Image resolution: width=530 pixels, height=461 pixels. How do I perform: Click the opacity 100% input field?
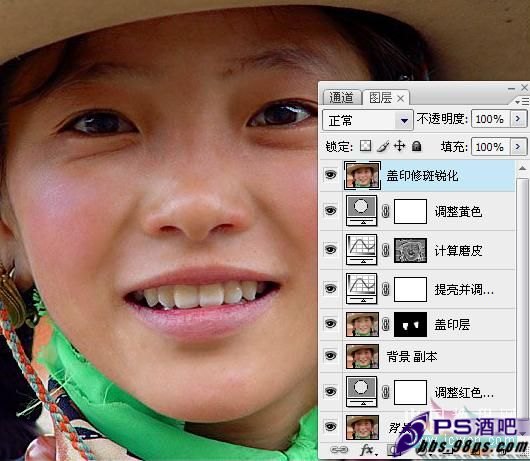point(490,119)
